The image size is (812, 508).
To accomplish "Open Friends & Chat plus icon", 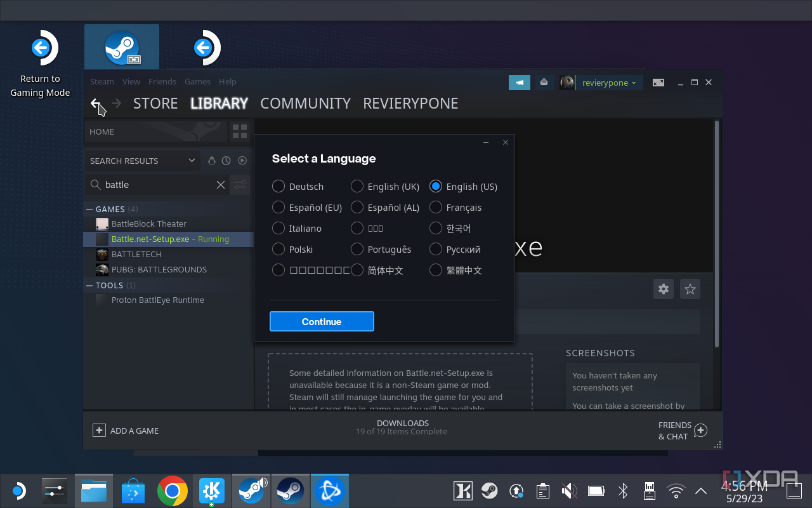I will 700,431.
